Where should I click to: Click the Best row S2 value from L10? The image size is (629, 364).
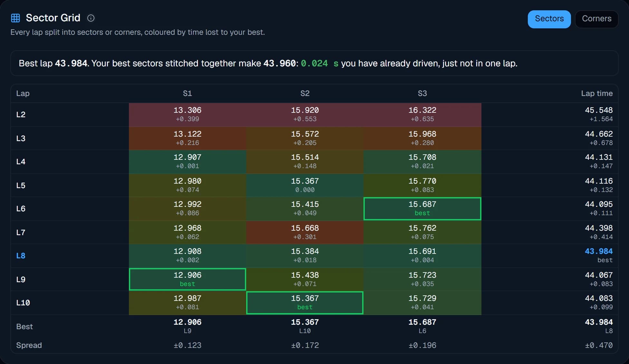coord(305,322)
